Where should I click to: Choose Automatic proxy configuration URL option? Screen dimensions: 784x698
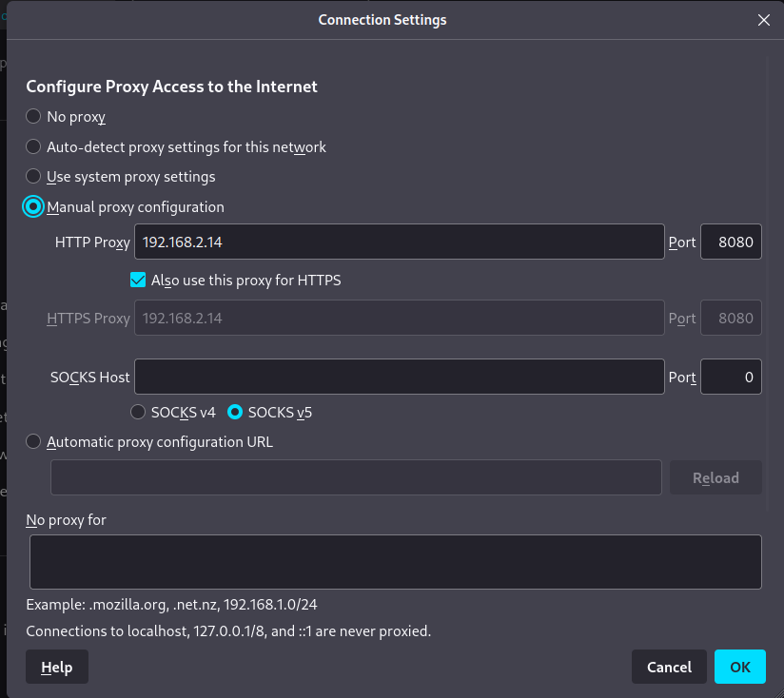point(33,441)
